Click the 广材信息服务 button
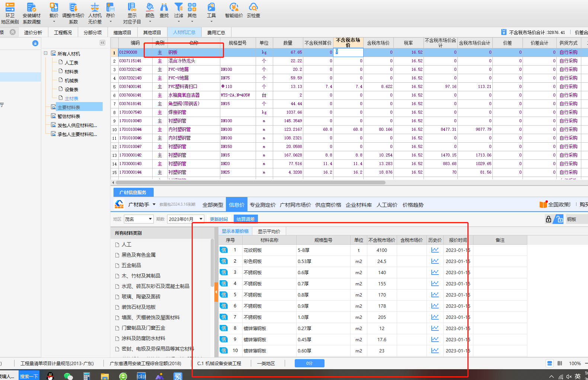This screenshot has width=588, height=380. coord(133,192)
